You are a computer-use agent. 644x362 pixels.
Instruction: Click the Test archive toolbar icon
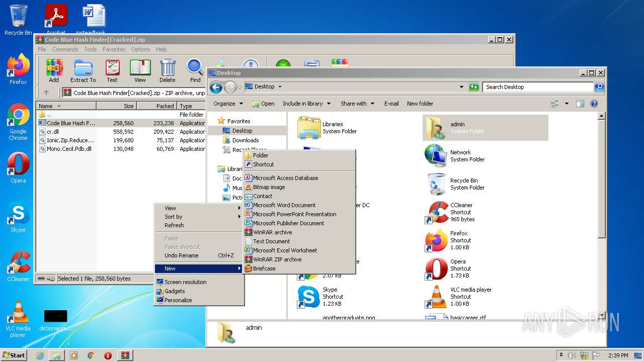pos(112,71)
